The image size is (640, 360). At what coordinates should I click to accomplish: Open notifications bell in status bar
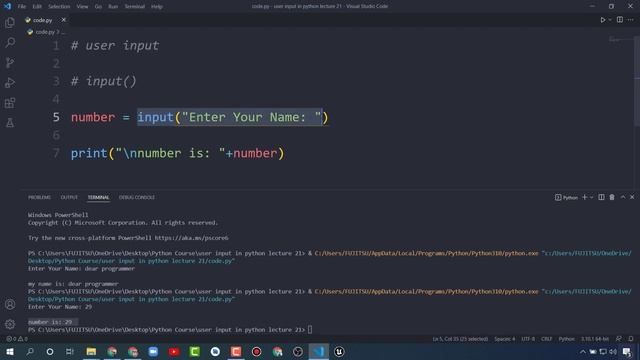tap(631, 339)
